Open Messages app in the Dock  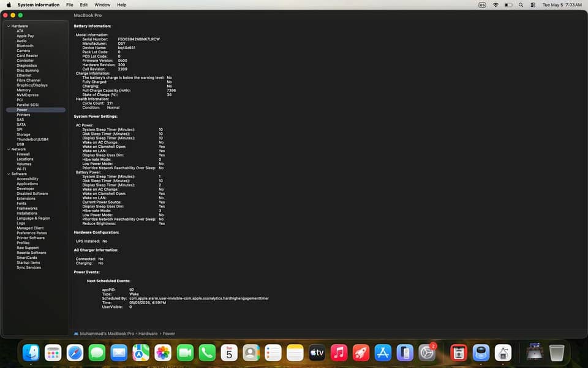[97, 353]
